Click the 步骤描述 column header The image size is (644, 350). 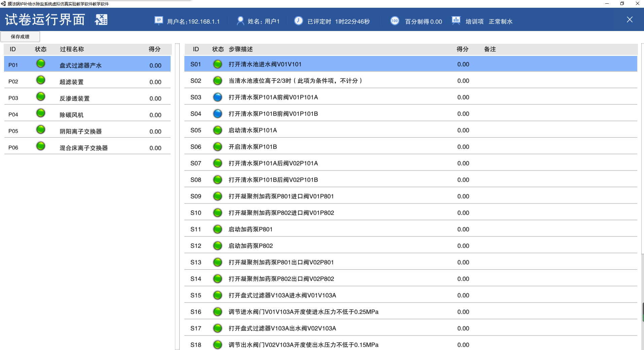pos(241,49)
